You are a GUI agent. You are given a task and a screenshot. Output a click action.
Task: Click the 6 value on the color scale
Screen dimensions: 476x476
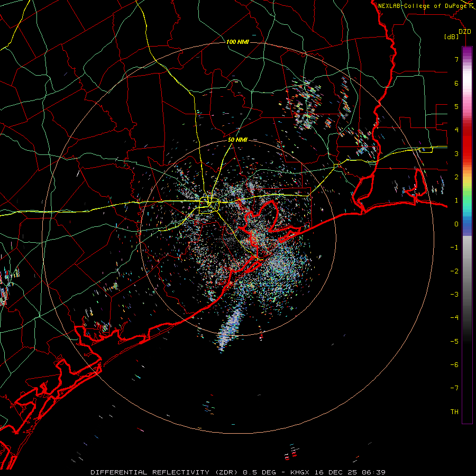pyautogui.click(x=456, y=83)
